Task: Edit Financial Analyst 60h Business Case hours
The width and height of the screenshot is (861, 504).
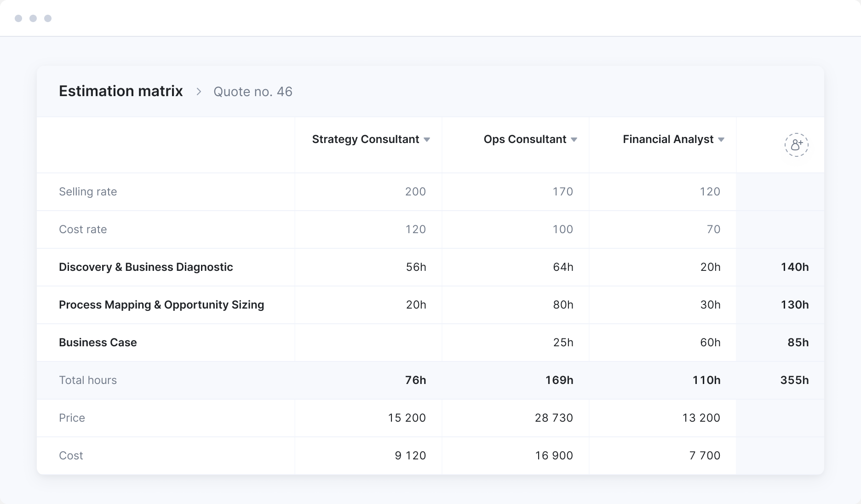Action: 710,343
